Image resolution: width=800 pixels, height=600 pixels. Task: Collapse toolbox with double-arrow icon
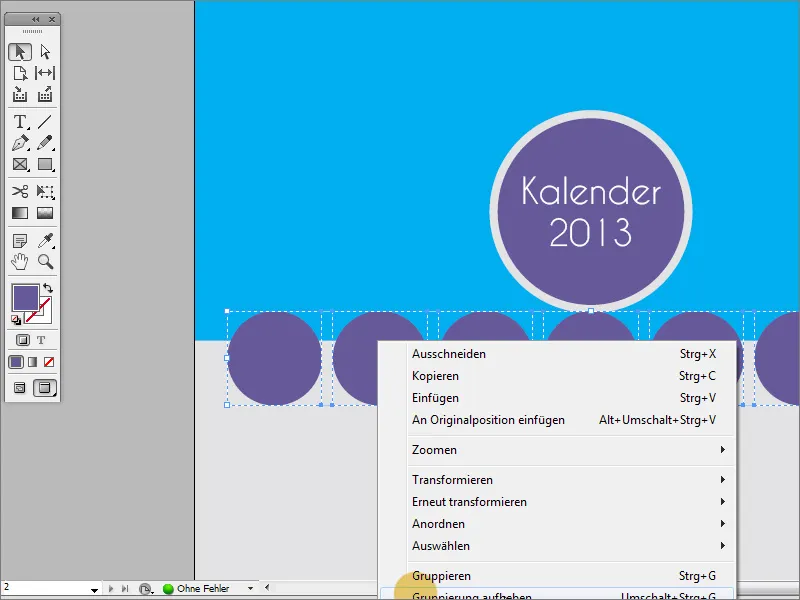tap(35, 19)
